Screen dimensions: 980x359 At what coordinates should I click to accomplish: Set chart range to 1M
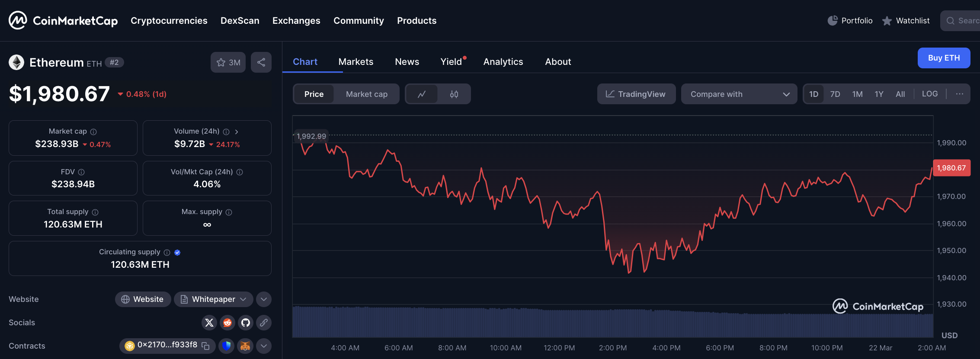pos(857,94)
